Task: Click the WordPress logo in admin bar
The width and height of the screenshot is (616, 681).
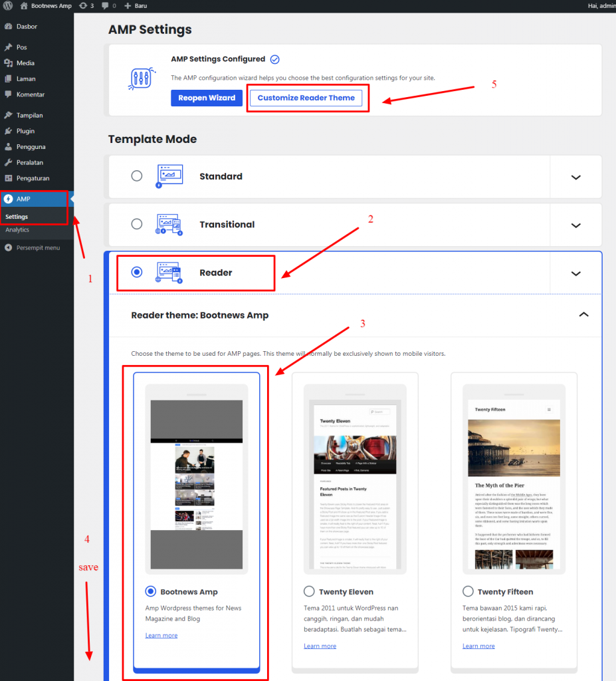Action: (x=8, y=5)
